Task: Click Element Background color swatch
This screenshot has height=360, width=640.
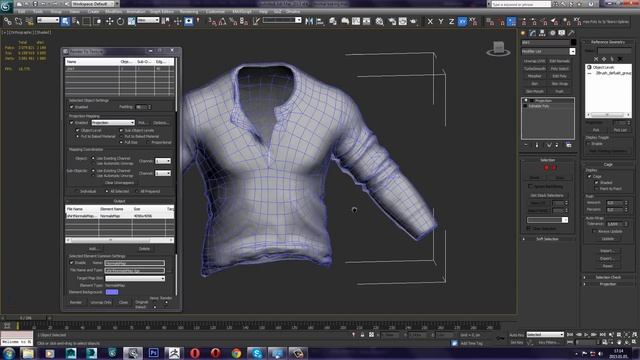Action: click(x=112, y=292)
